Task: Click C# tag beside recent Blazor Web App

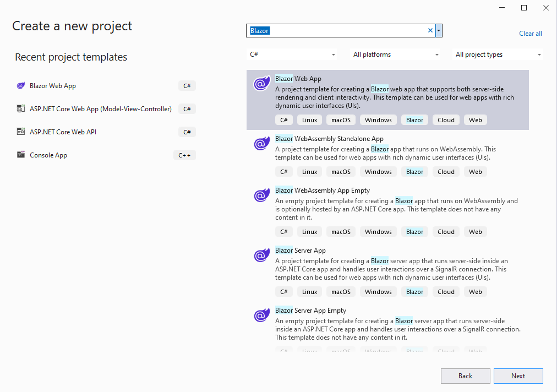Action: pyautogui.click(x=187, y=86)
